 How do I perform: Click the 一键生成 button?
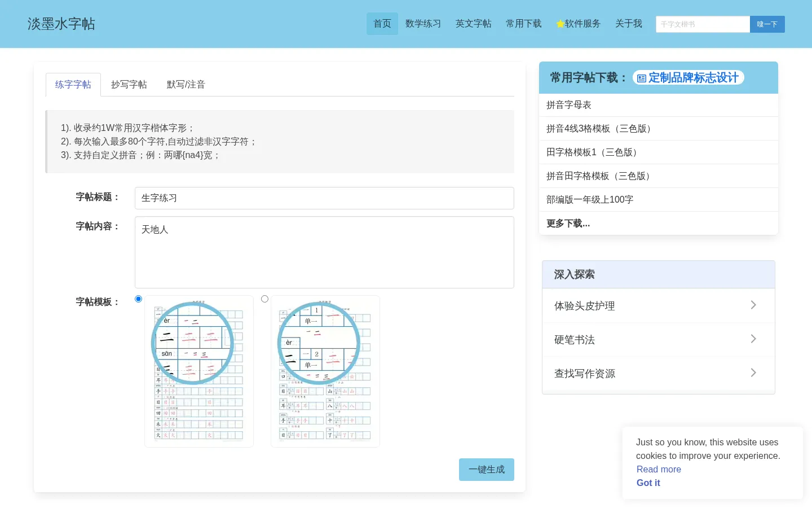pos(487,470)
